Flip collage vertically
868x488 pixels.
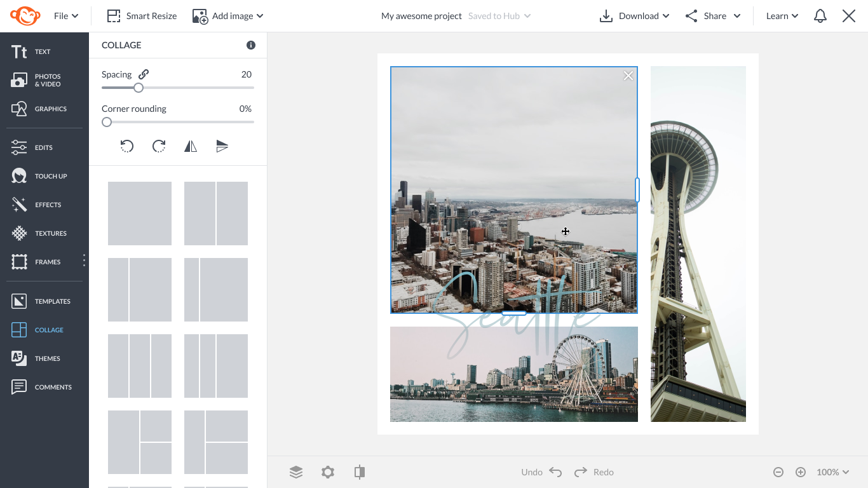pos(222,147)
